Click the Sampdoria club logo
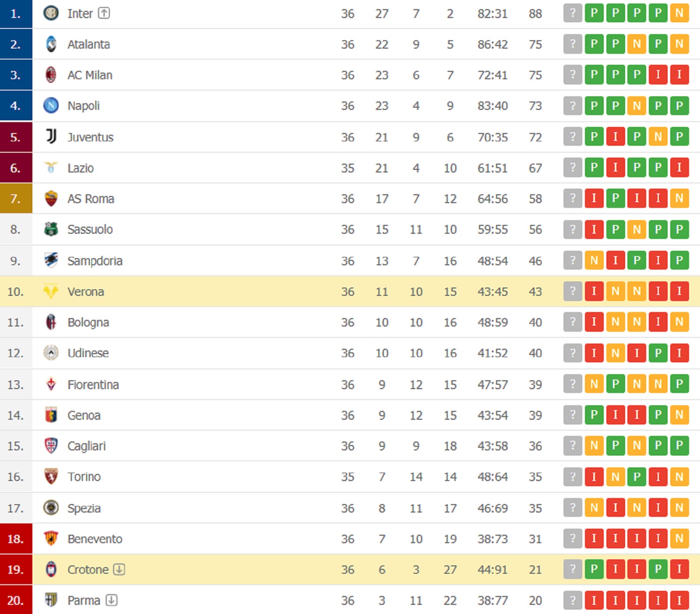 point(51,260)
